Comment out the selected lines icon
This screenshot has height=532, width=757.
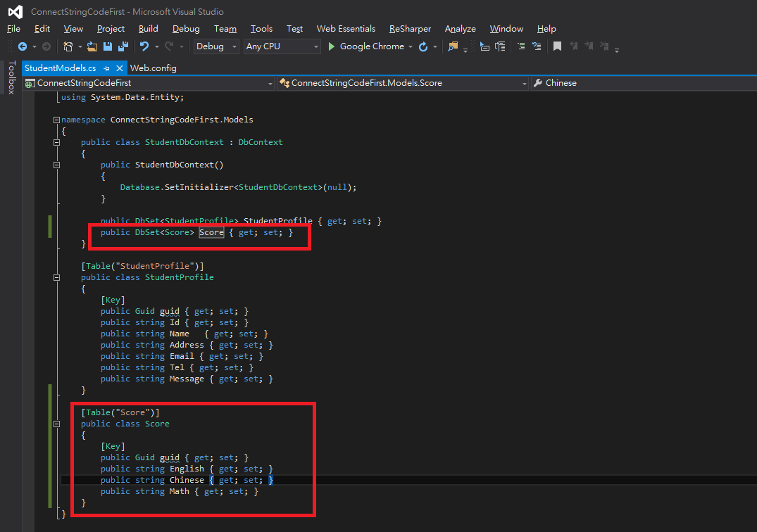click(521, 46)
